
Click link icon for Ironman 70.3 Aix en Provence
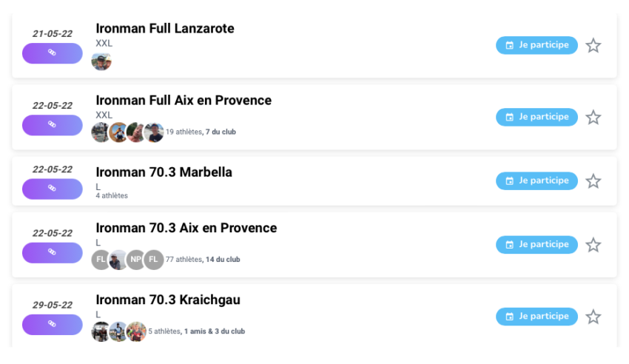pyautogui.click(x=52, y=252)
